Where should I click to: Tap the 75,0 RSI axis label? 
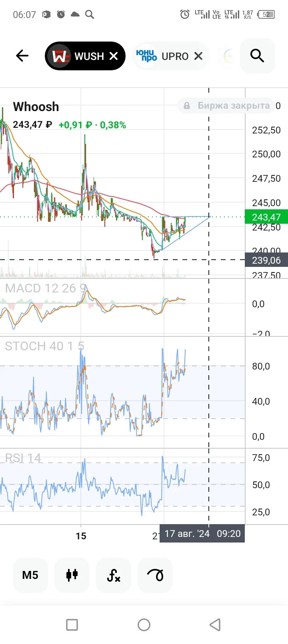tap(261, 458)
